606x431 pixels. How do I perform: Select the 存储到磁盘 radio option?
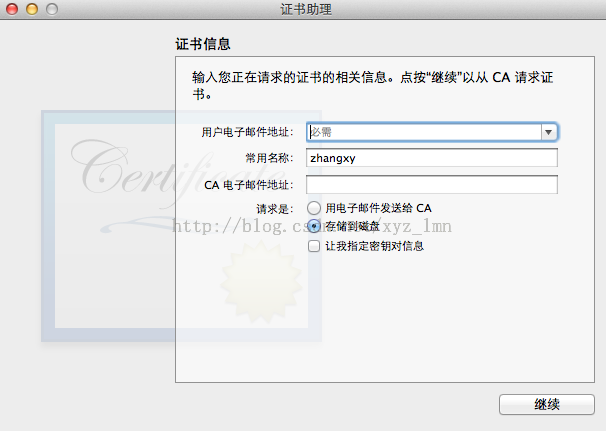[x=314, y=226]
